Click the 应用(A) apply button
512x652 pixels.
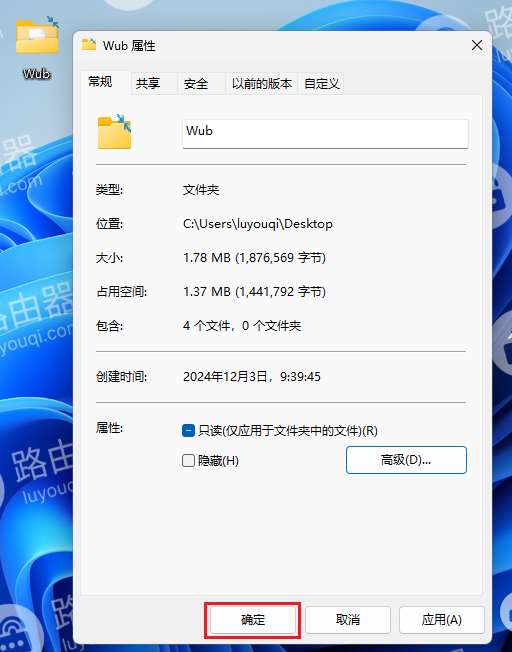[x=442, y=620]
